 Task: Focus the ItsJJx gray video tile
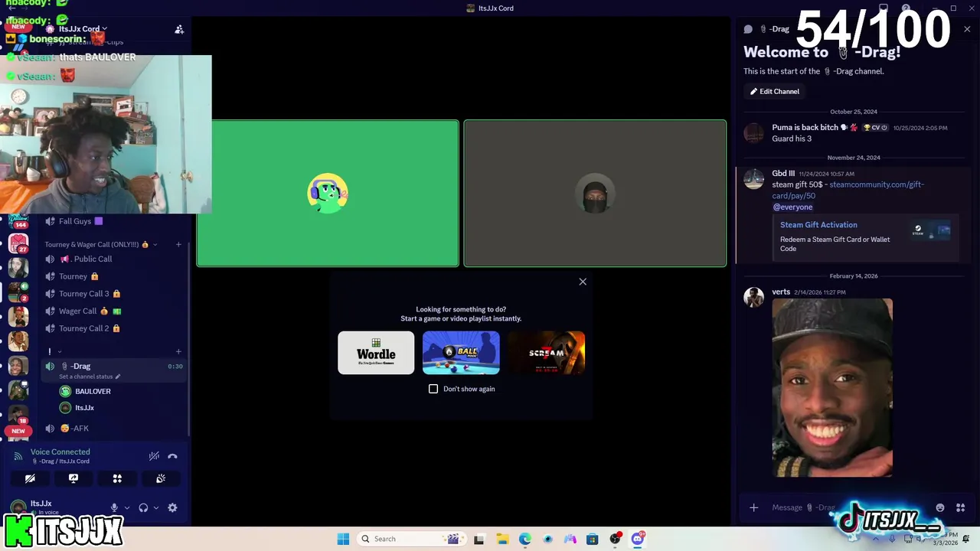tap(595, 194)
